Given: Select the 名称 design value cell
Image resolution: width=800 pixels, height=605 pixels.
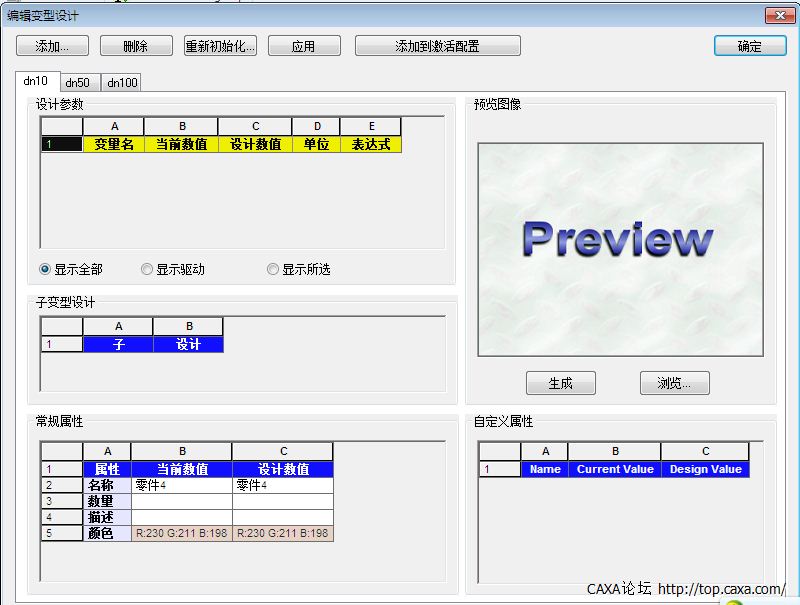Looking at the screenshot, I should point(282,485).
